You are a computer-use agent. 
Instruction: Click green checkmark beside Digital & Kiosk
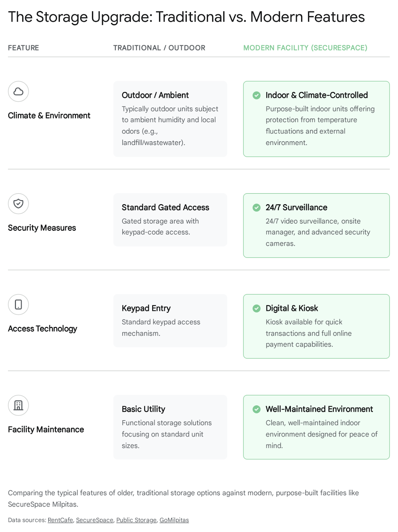coord(257,308)
